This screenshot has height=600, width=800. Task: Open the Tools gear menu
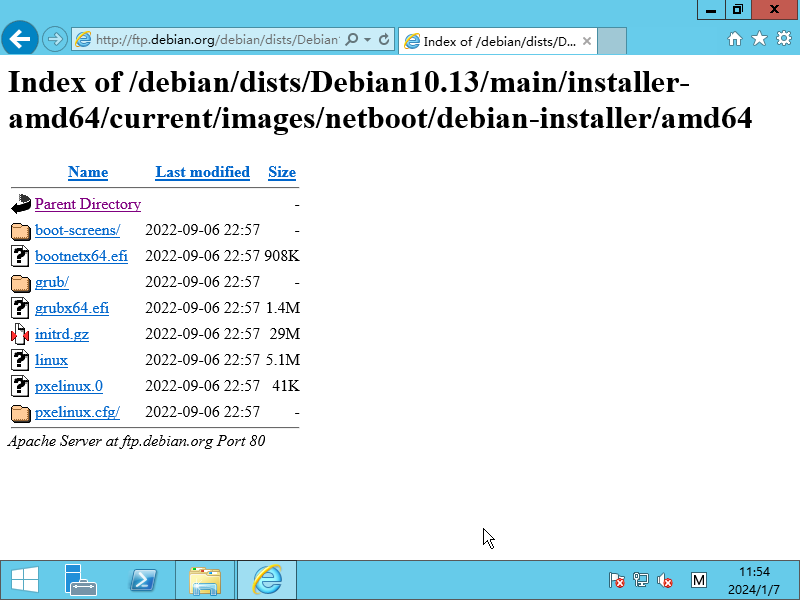coord(784,39)
